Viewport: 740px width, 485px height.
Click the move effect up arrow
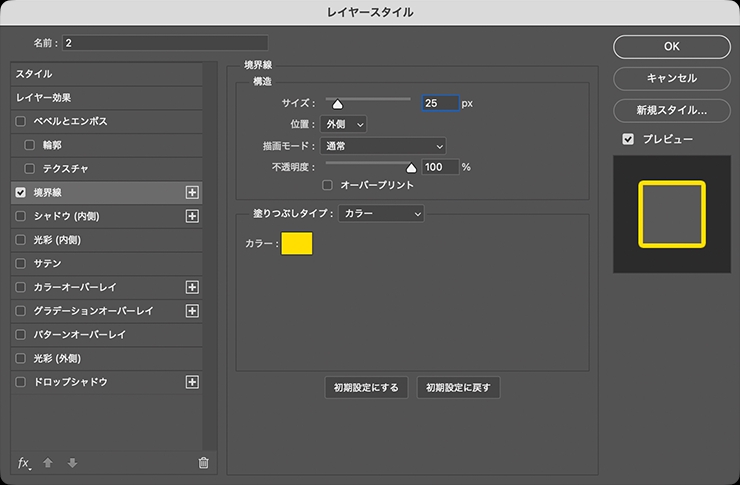pos(48,463)
